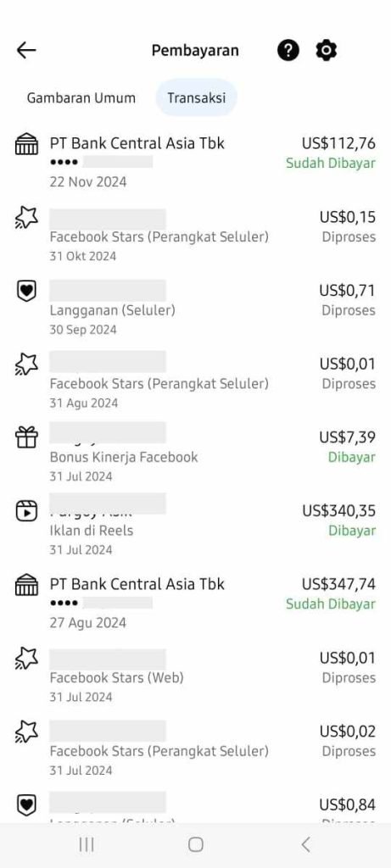Image resolution: width=391 pixels, height=868 pixels.
Task: Tap the back arrow icon
Action: (26, 50)
